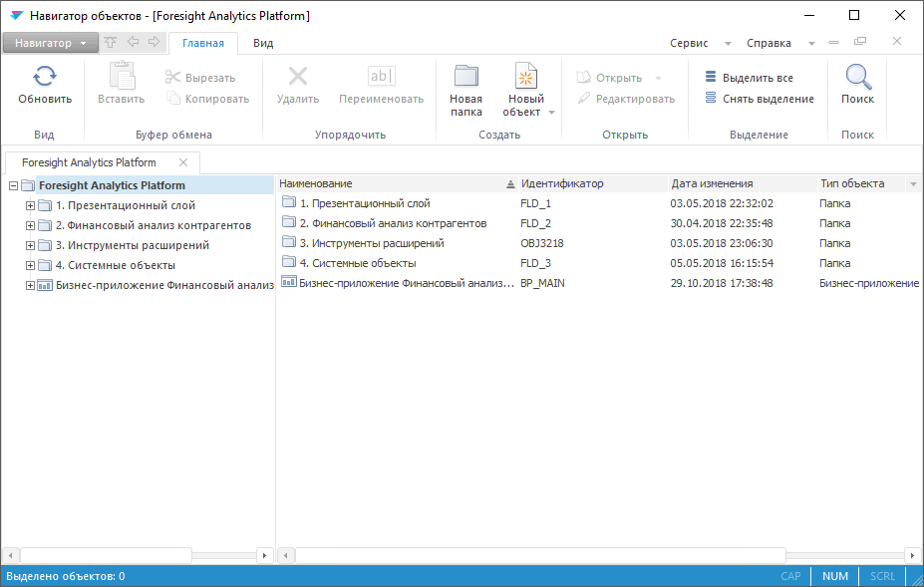Expand 2. Финансовый анализ контрагентов node
The width and height of the screenshot is (924, 587).
30,225
